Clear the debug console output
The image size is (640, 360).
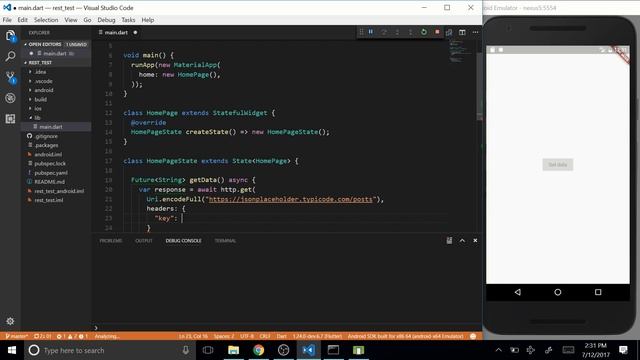pos(449,240)
